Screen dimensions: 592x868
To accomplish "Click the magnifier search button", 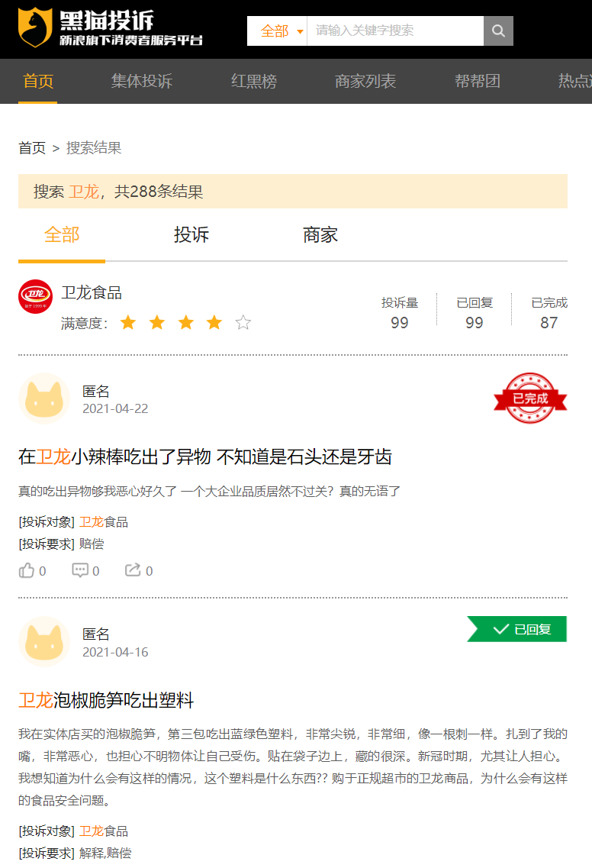I will click(x=498, y=31).
